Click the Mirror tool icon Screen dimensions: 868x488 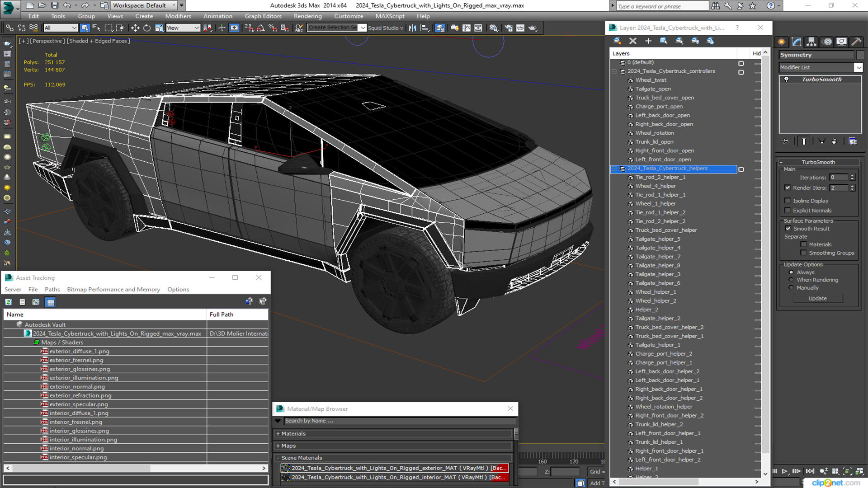pyautogui.click(x=412, y=28)
